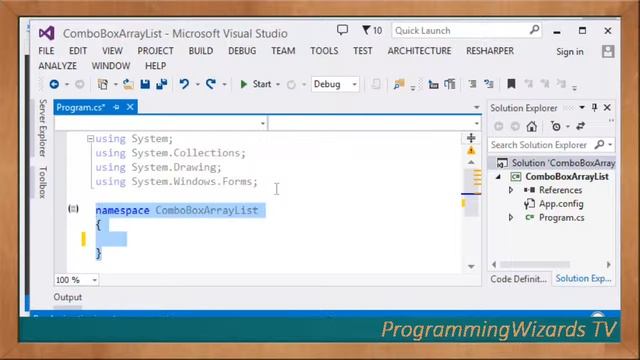Click the uncomment lines toolbar icon
Image resolution: width=640 pixels, height=360 pixels.
coord(489,84)
